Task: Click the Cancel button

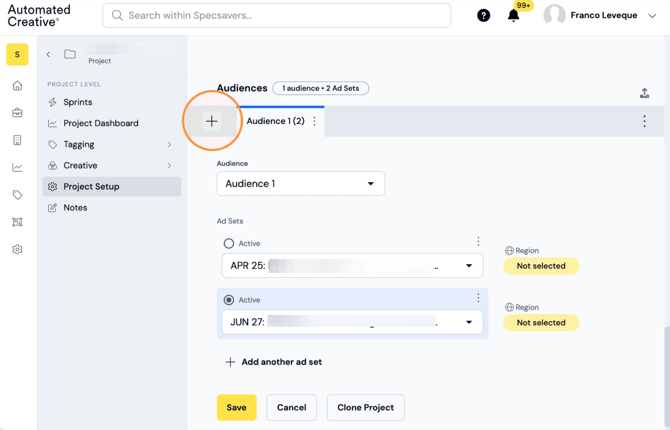Action: click(292, 407)
